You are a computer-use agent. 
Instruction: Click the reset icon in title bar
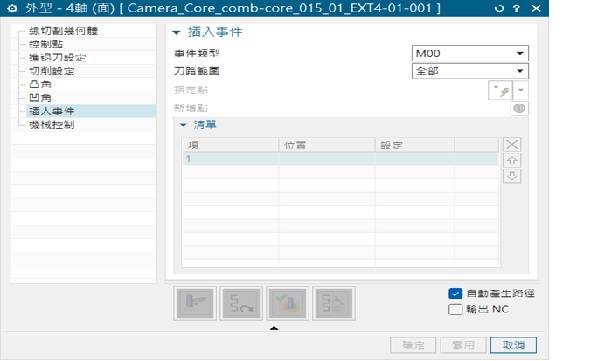click(x=499, y=8)
